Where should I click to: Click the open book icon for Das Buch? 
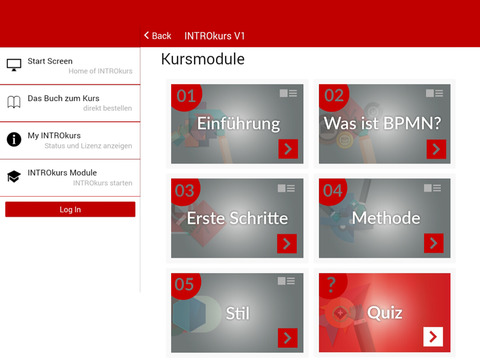(x=14, y=102)
